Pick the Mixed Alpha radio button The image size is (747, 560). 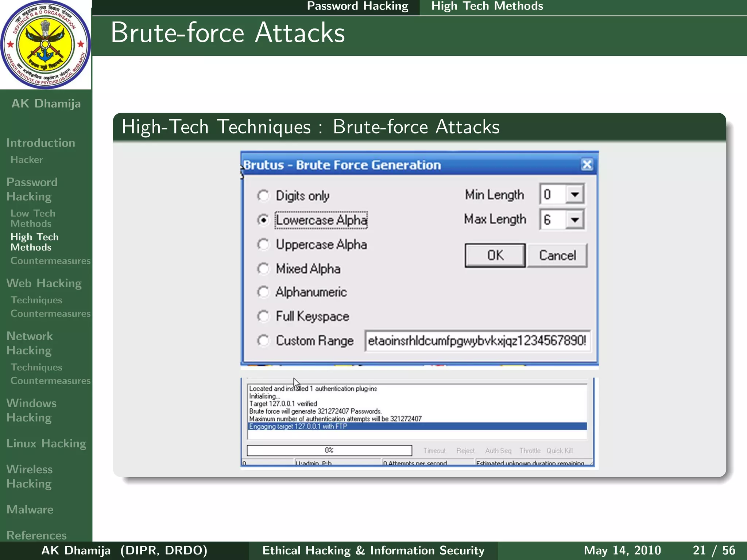coord(263,269)
